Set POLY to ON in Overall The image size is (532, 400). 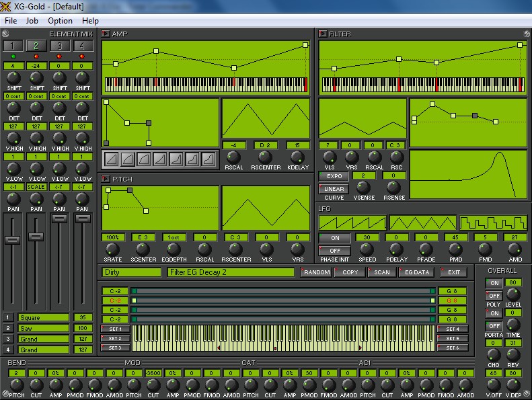pos(494,282)
